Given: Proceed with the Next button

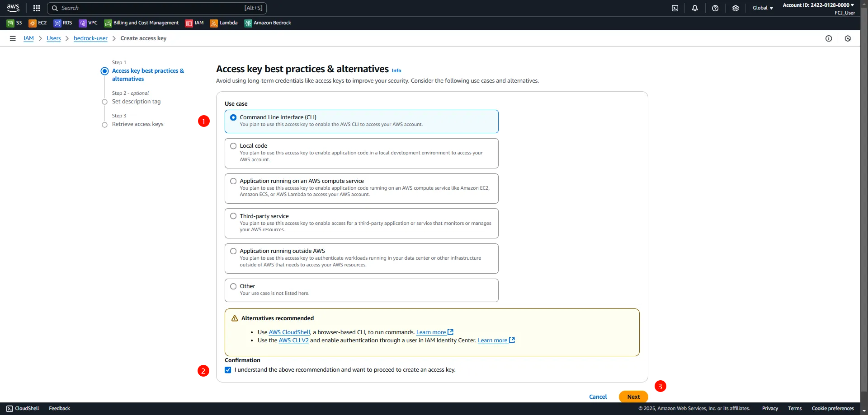Looking at the screenshot, I should 633,397.
